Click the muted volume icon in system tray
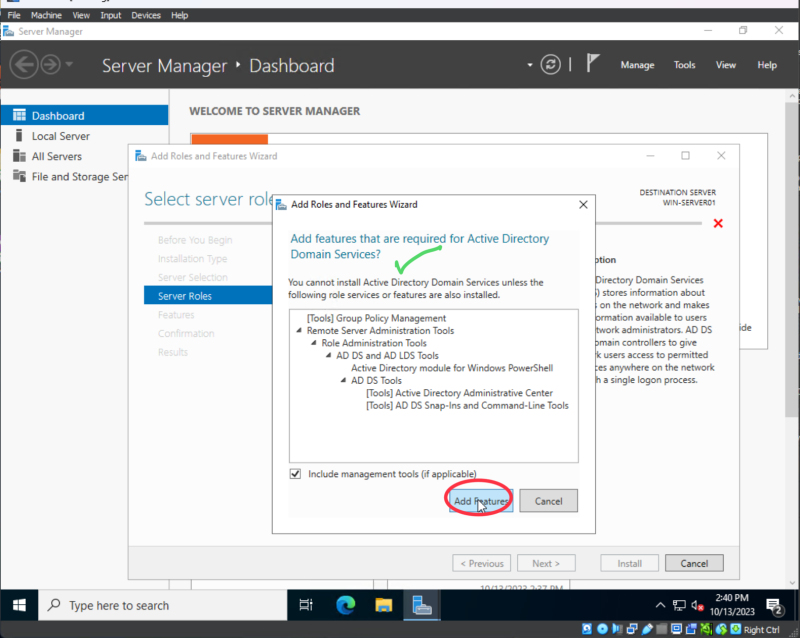Screen dimensions: 800x638 tap(698, 605)
